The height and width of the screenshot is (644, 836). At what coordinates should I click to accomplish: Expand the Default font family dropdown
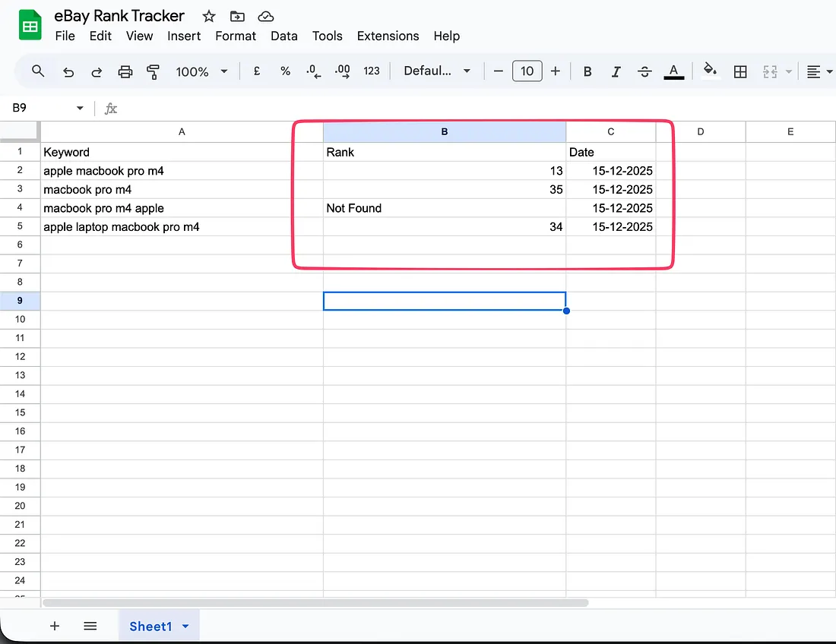pyautogui.click(x=437, y=71)
